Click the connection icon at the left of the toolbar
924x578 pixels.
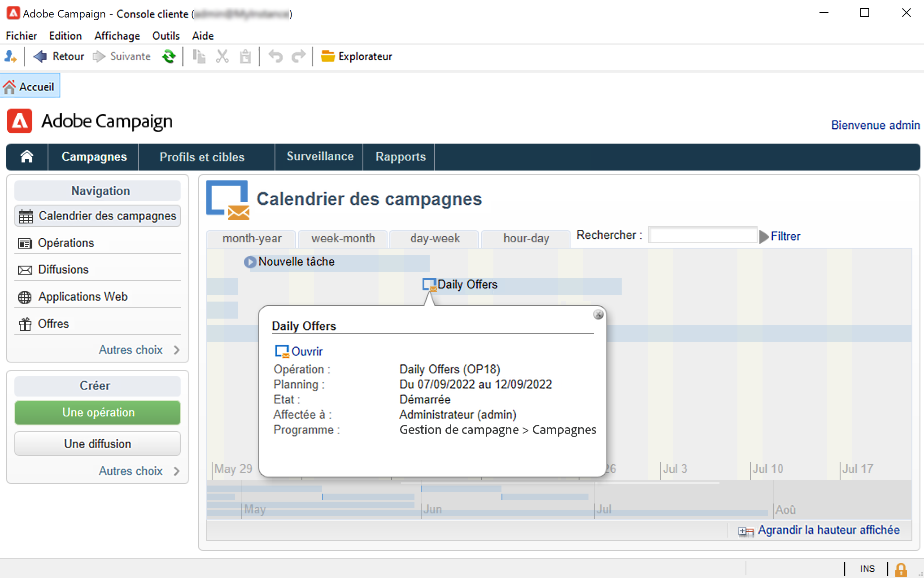10,57
